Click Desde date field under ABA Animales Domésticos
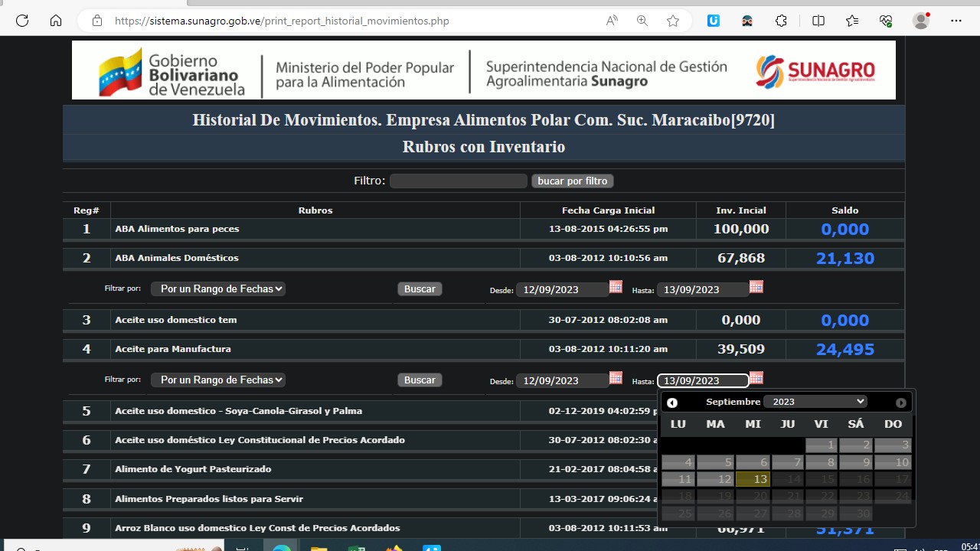Viewport: 980px width, 551px height. (x=563, y=289)
